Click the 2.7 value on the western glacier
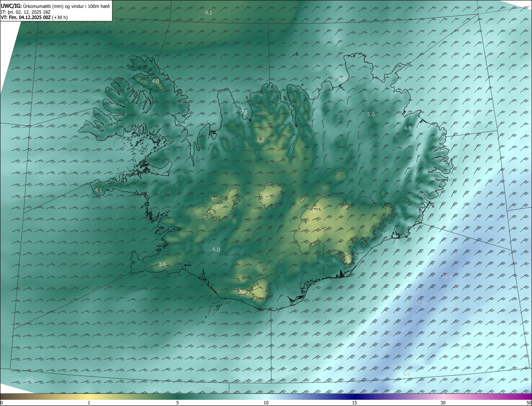 click(x=219, y=207)
